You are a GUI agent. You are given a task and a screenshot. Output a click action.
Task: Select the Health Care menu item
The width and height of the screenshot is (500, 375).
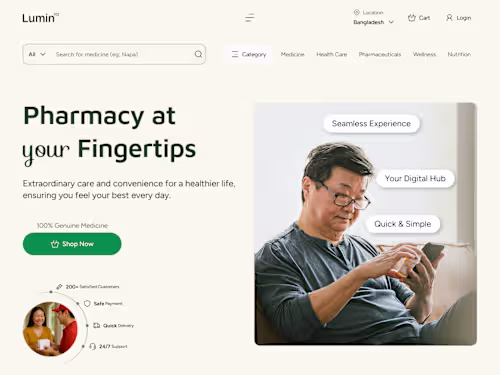tap(332, 54)
